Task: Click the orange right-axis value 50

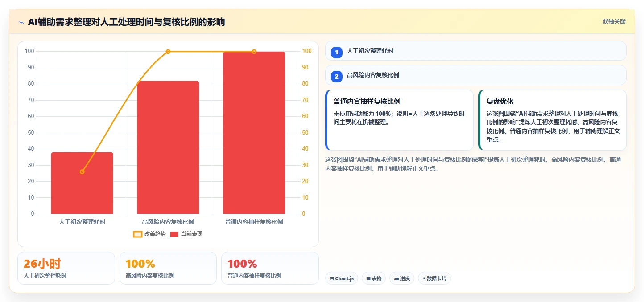Action: [305, 133]
